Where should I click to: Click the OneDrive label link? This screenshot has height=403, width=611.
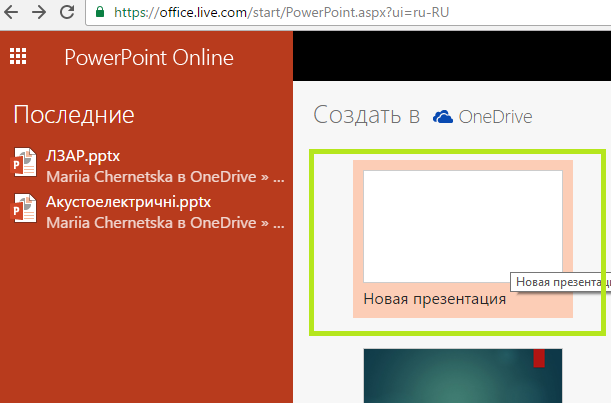[495, 117]
